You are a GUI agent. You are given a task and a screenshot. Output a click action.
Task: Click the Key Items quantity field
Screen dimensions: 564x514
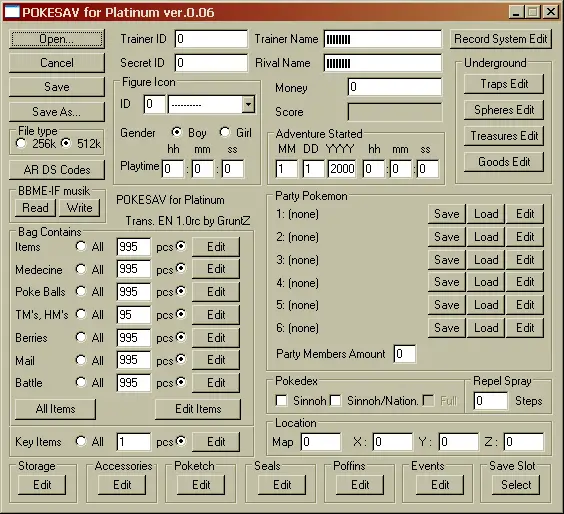coord(133,442)
